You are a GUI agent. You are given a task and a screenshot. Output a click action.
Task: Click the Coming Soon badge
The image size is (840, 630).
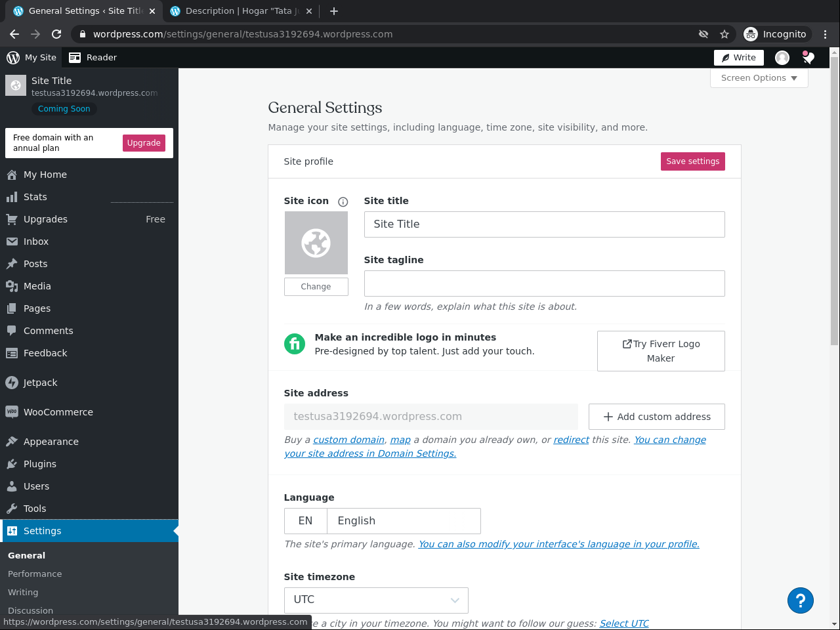coord(64,109)
